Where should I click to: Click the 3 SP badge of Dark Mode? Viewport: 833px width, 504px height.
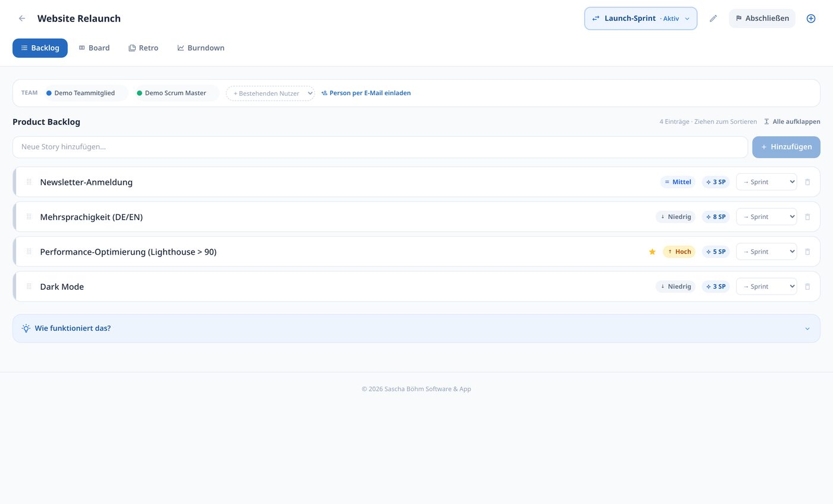pos(716,287)
